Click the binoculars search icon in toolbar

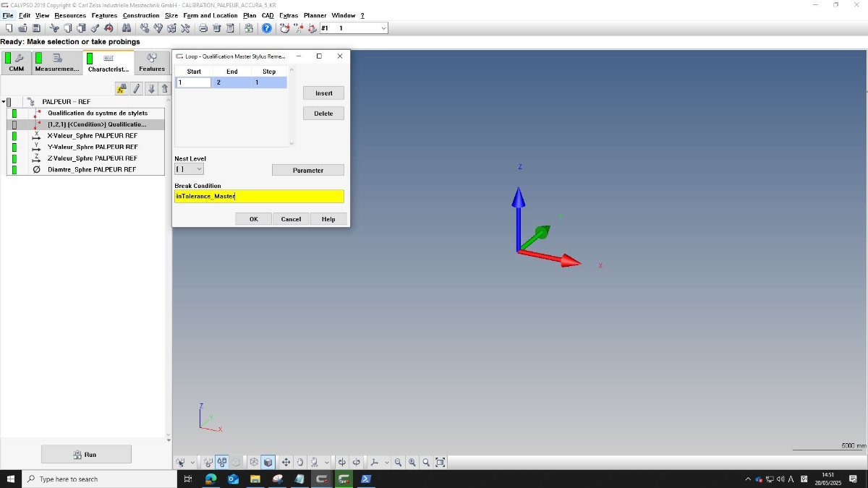click(126, 28)
